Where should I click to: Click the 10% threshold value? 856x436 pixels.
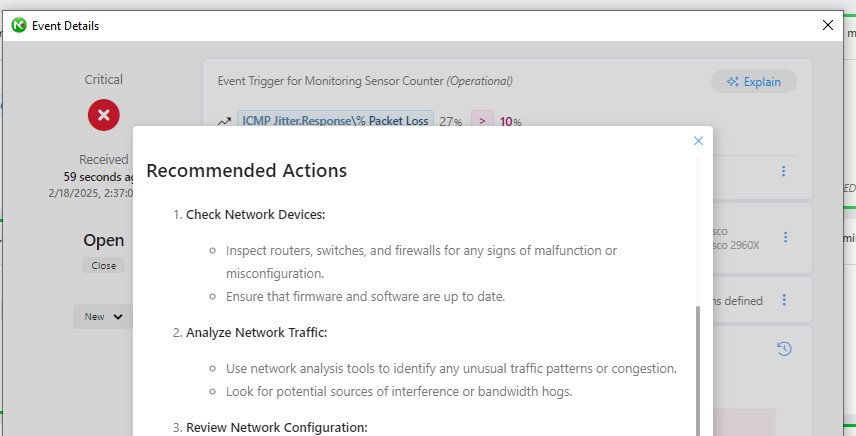510,122
